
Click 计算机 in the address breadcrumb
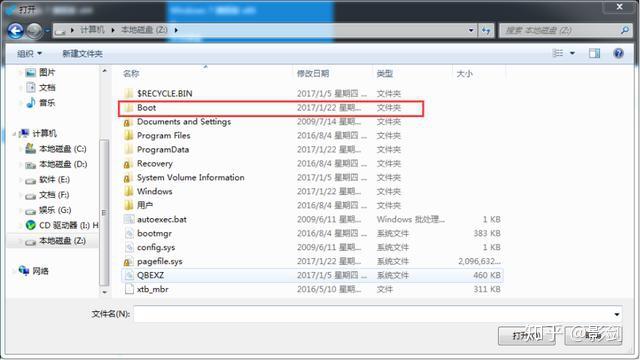coord(92,30)
